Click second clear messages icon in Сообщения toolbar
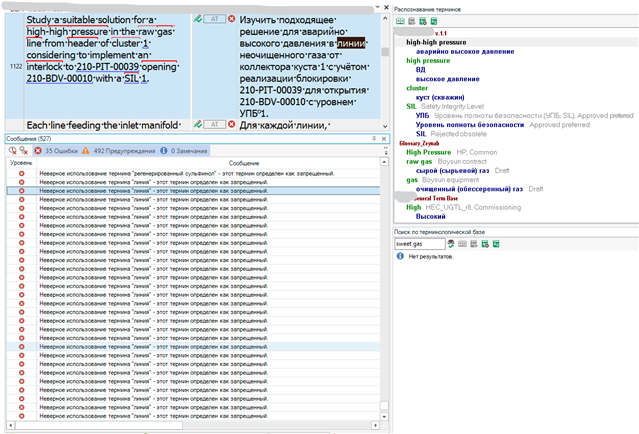This screenshot has width=639, height=434. (x=24, y=151)
